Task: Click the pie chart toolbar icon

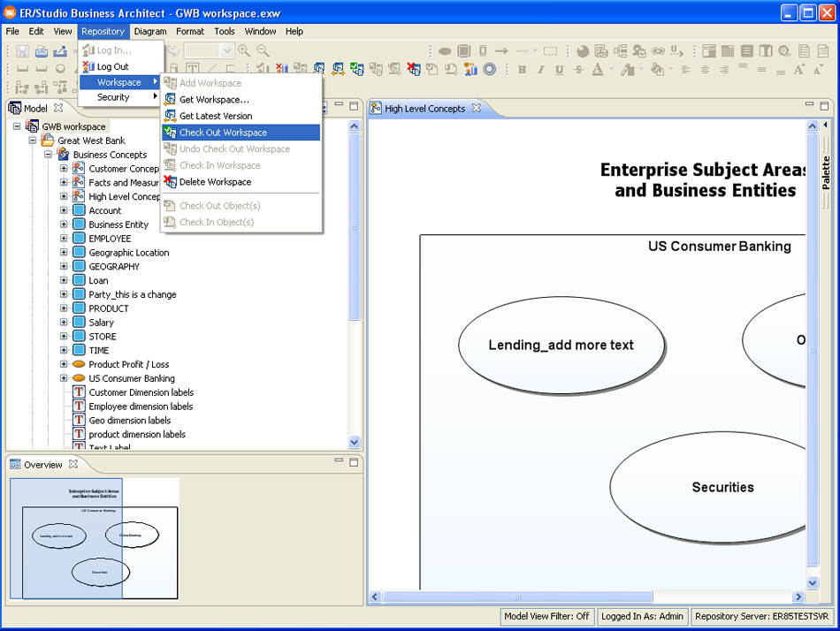Action: [x=583, y=51]
